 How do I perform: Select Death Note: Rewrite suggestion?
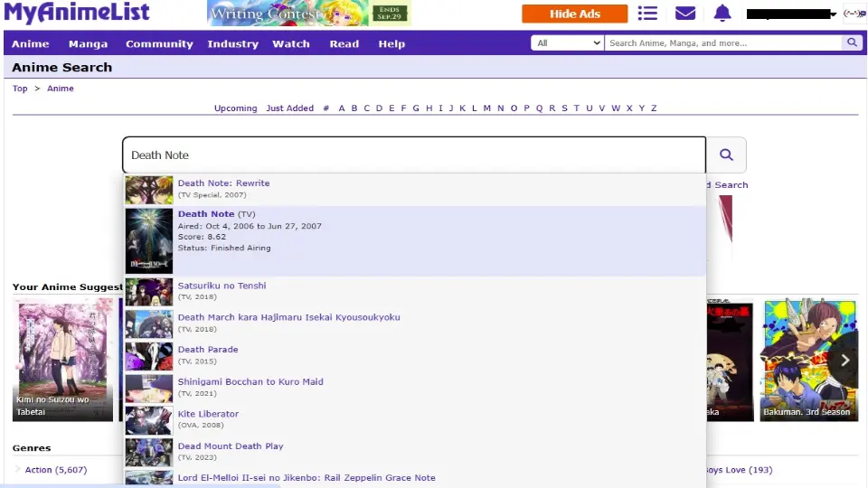[223, 183]
